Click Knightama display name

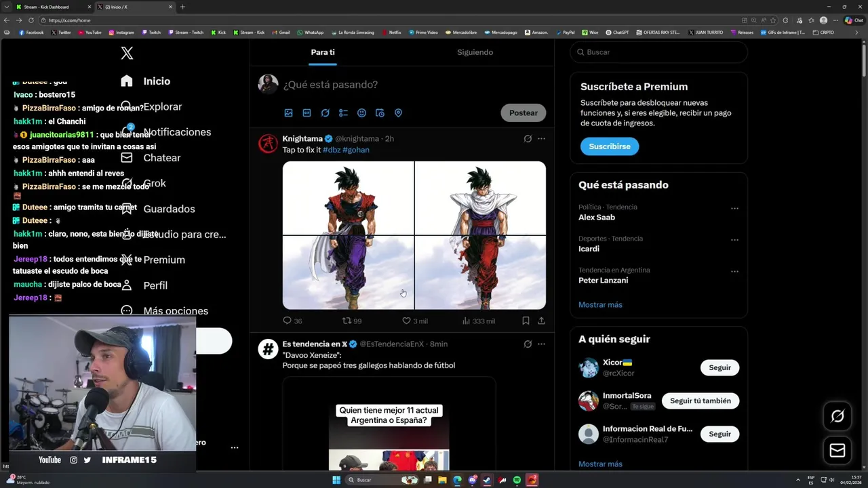pyautogui.click(x=302, y=138)
